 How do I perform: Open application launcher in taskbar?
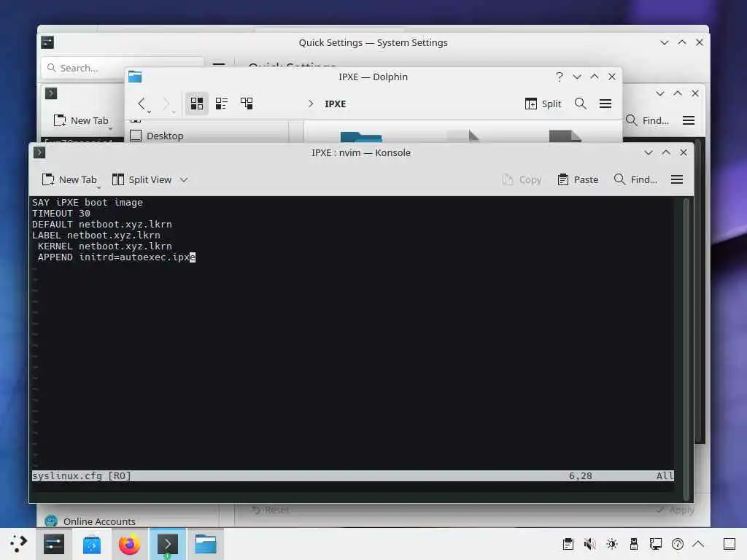[x=18, y=544]
